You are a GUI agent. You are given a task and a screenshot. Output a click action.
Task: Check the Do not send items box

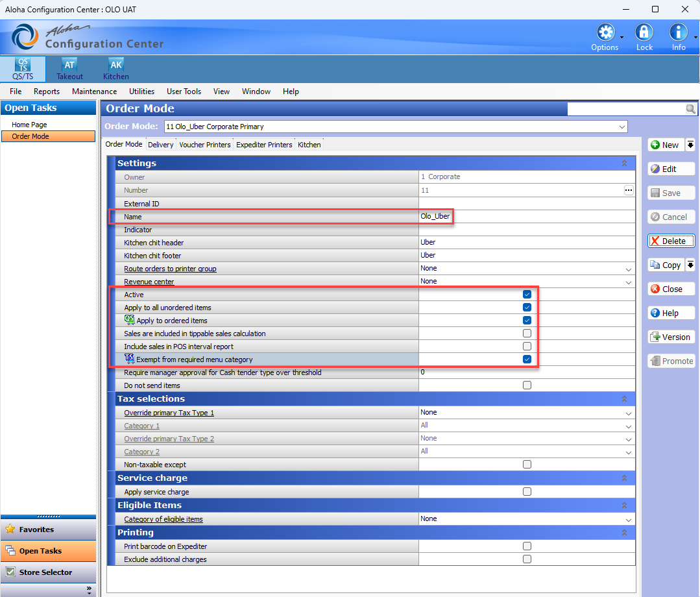point(527,385)
